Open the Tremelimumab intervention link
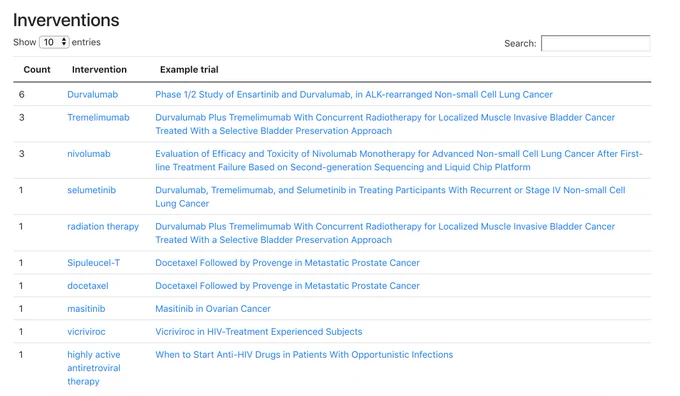The width and height of the screenshot is (680, 396). tap(98, 118)
